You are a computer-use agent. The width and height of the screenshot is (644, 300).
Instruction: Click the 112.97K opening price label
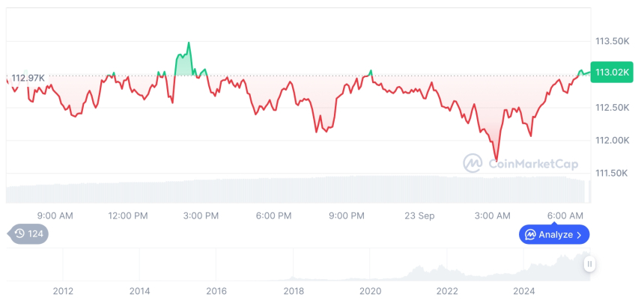click(28, 78)
